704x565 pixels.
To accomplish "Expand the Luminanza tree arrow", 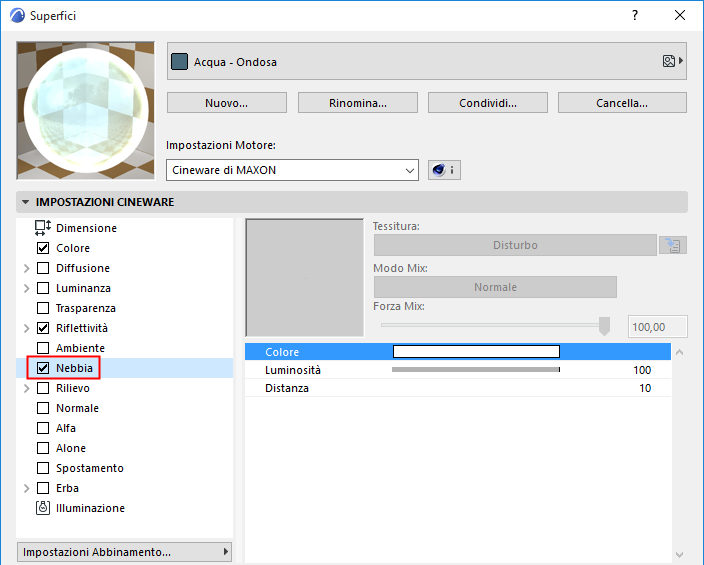I will [26, 288].
